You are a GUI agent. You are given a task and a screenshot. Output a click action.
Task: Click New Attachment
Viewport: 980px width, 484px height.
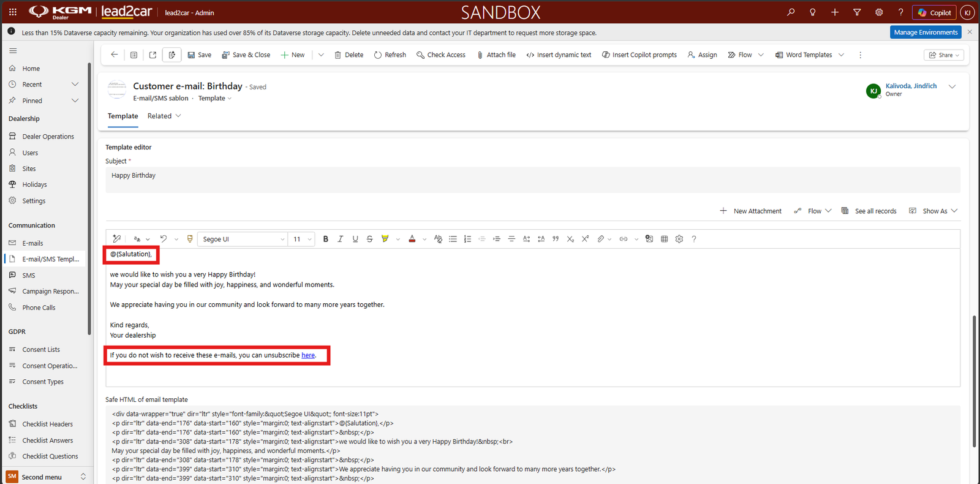pyautogui.click(x=751, y=211)
